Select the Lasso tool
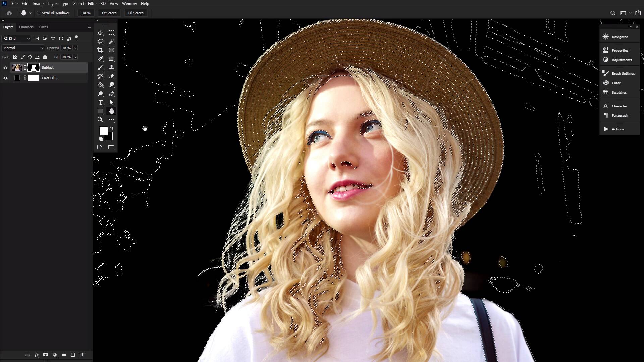 (x=100, y=41)
